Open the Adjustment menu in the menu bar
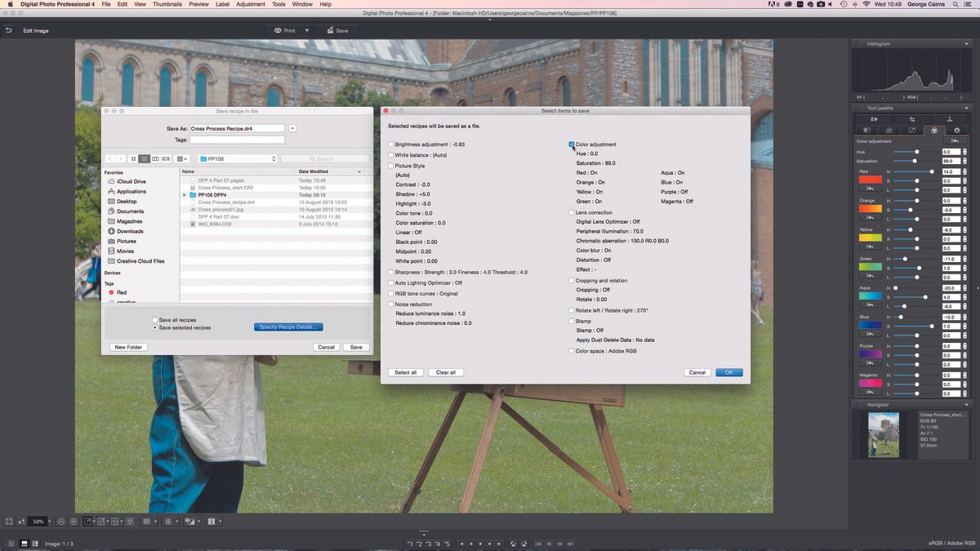The height and width of the screenshot is (551, 980). pyautogui.click(x=250, y=4)
